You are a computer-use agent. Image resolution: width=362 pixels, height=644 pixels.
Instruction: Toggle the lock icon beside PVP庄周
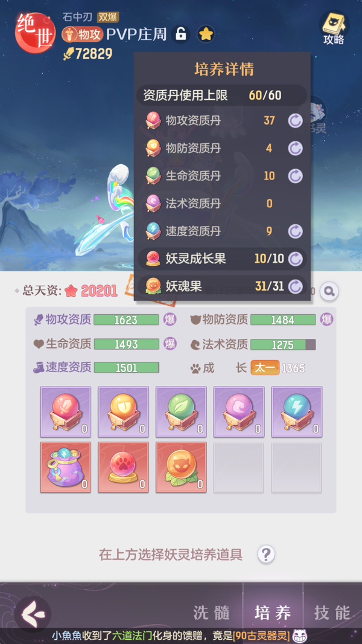pos(180,34)
